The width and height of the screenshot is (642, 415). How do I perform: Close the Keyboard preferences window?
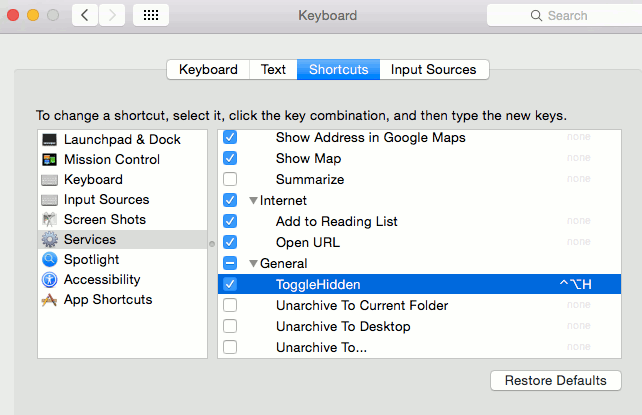pos(13,15)
